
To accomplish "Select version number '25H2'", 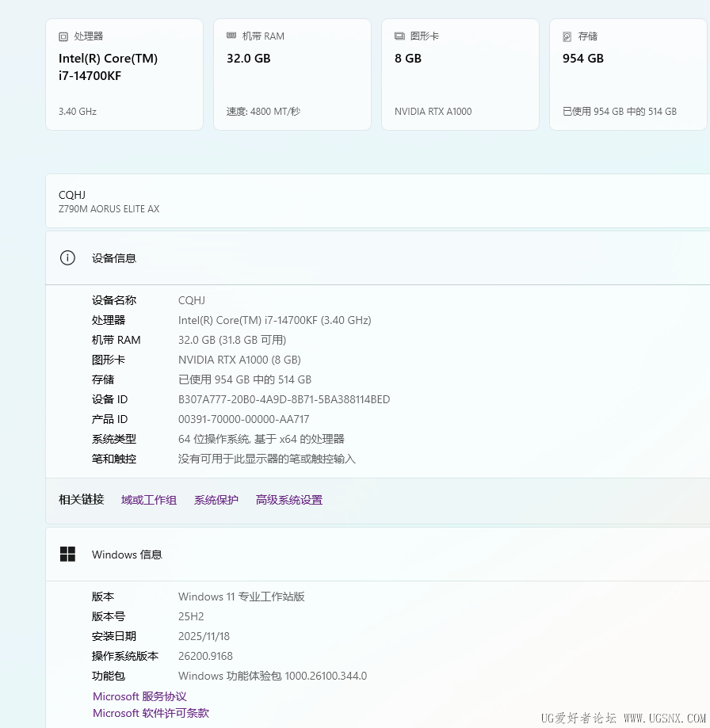I will [x=191, y=616].
